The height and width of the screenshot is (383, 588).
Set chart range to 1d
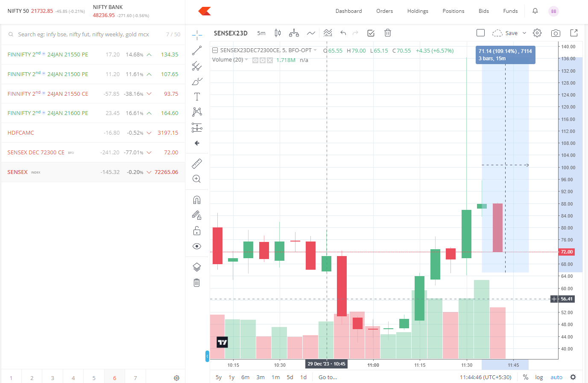(303, 377)
